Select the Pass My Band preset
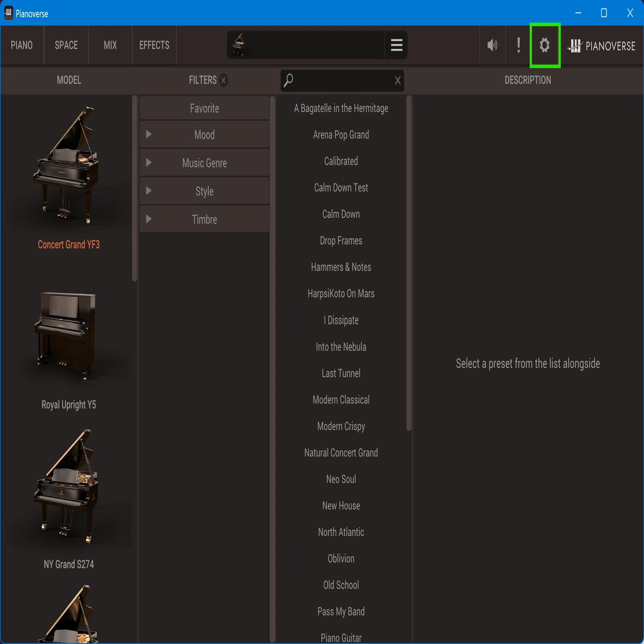This screenshot has height=644, width=644. tap(341, 611)
